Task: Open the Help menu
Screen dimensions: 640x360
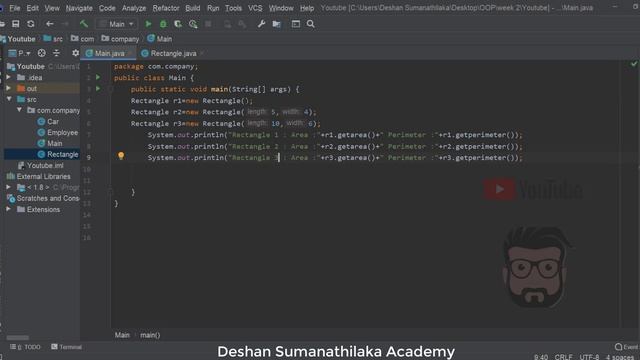Action: [x=307, y=8]
